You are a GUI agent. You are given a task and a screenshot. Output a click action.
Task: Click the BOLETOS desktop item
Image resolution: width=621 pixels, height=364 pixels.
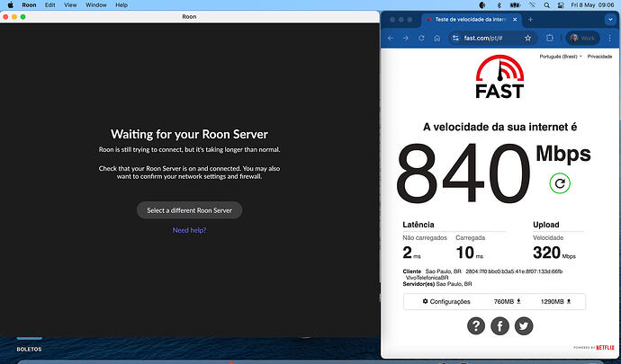pyautogui.click(x=29, y=350)
